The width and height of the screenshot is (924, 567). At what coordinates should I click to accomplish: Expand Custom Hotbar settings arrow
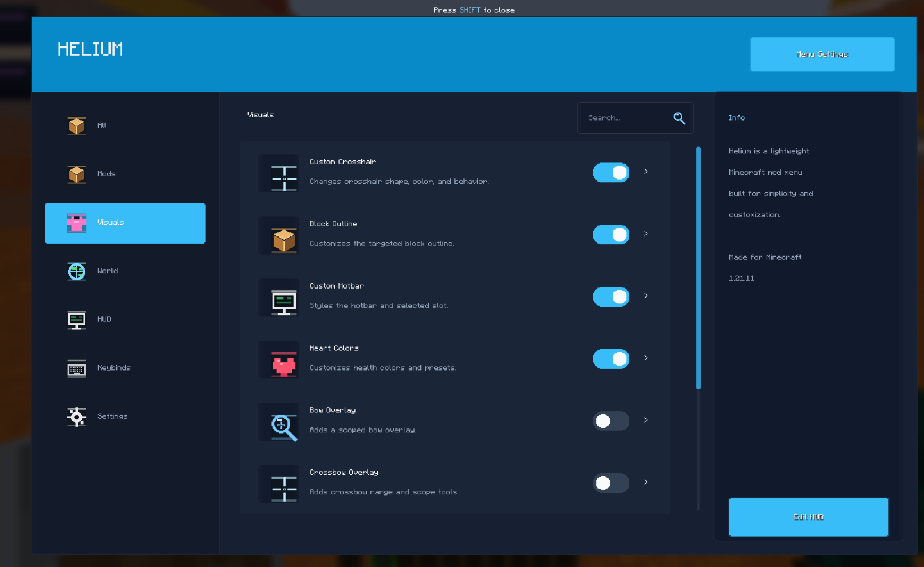(646, 295)
